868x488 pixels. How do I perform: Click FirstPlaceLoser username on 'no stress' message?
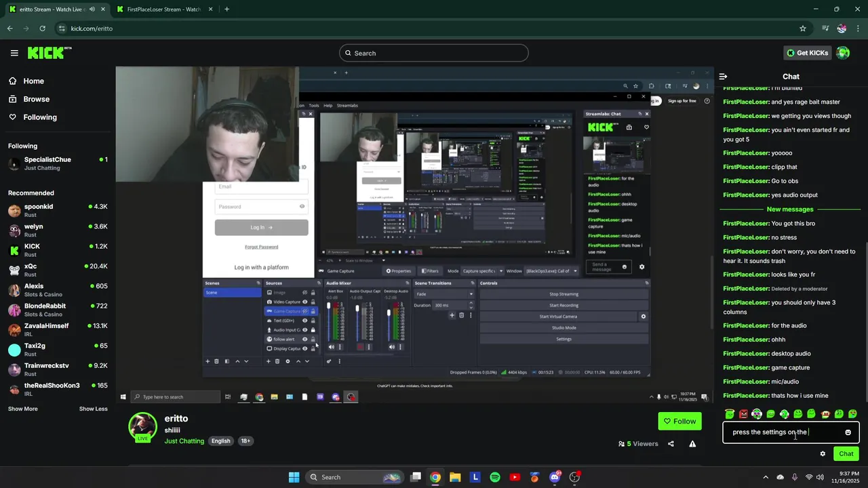[746, 238]
